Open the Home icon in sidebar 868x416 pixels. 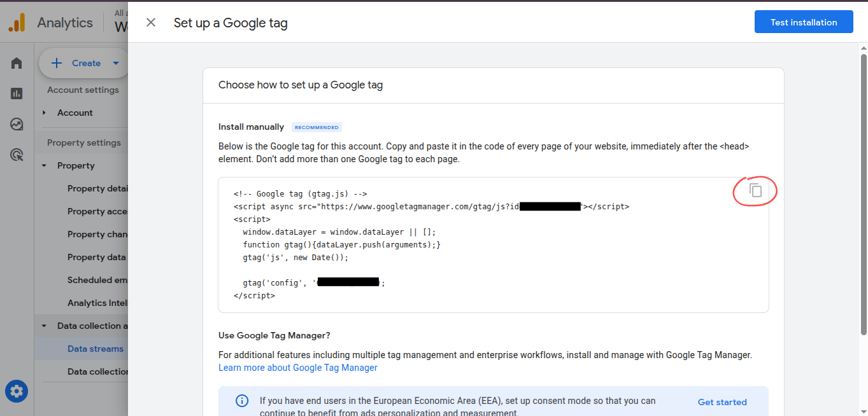coord(17,63)
